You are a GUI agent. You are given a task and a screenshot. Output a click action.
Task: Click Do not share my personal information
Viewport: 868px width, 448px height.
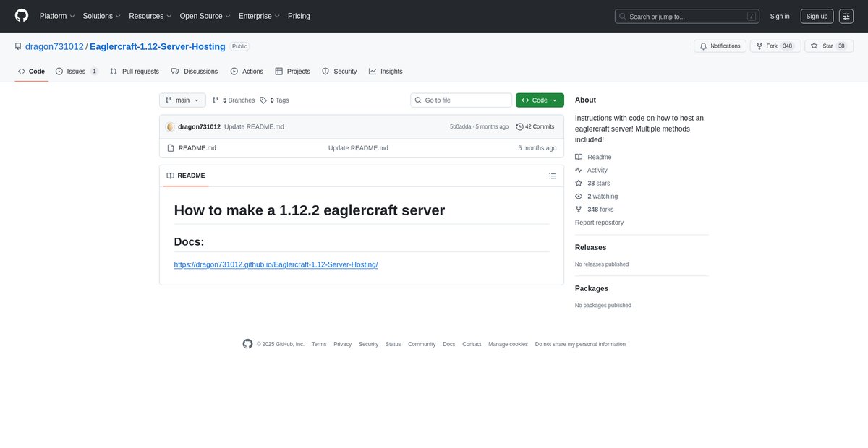point(580,344)
